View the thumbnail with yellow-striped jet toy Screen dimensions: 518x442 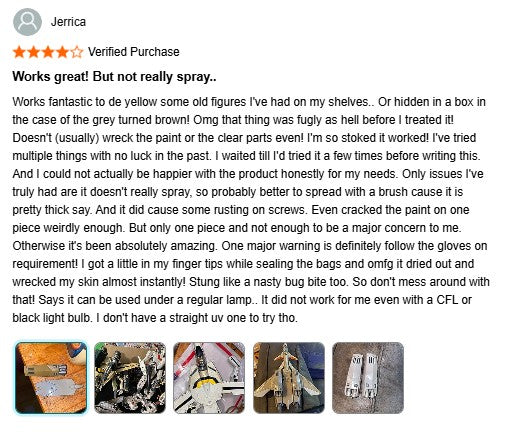pos(209,378)
